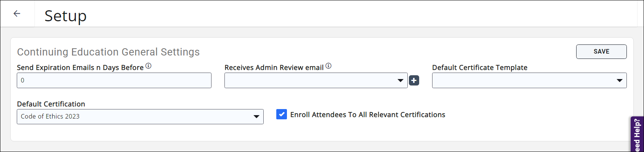Viewport: 644px width, 152px height.
Task: Click the Setup page title
Action: pos(66,16)
